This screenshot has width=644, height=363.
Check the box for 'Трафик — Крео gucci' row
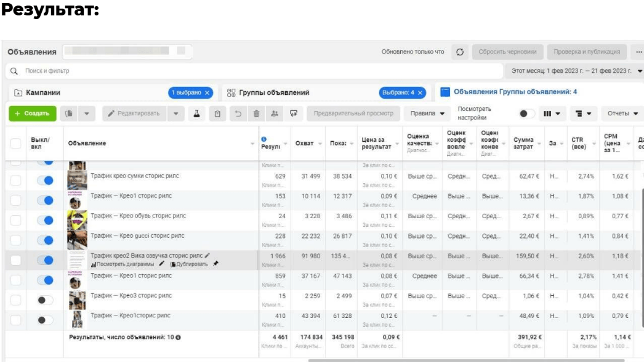coord(16,240)
